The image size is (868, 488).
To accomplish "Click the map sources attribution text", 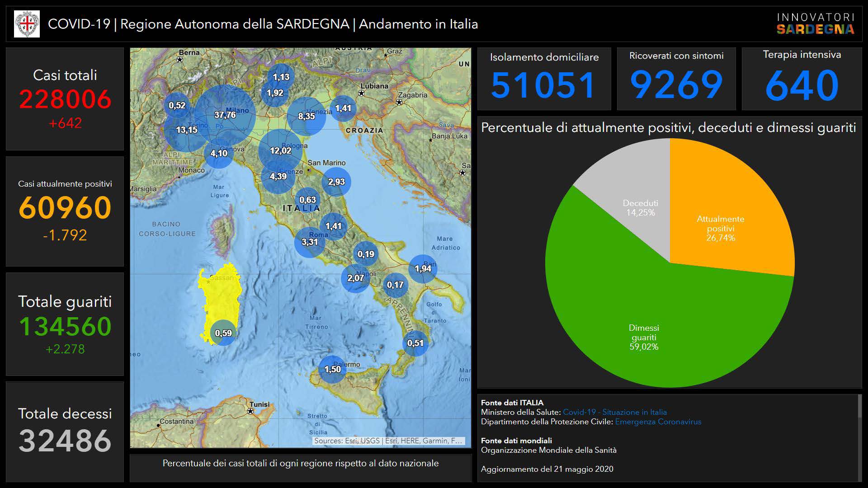I will point(388,441).
